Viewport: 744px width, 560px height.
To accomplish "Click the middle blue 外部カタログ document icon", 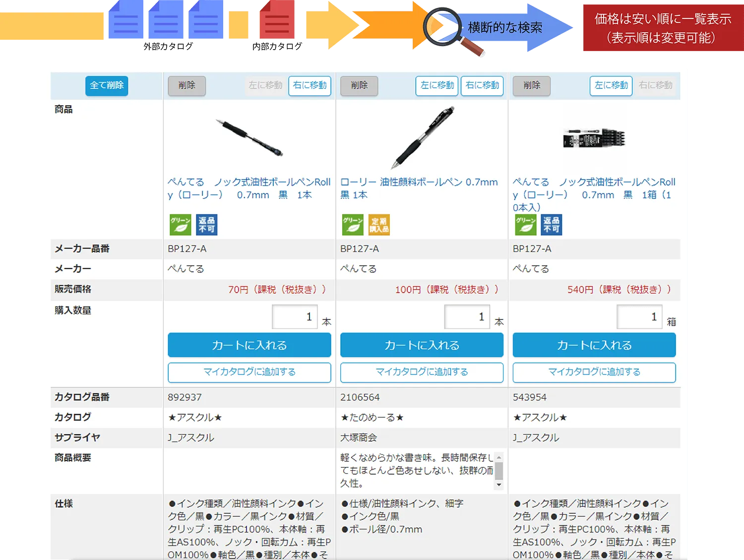I will pos(166,19).
